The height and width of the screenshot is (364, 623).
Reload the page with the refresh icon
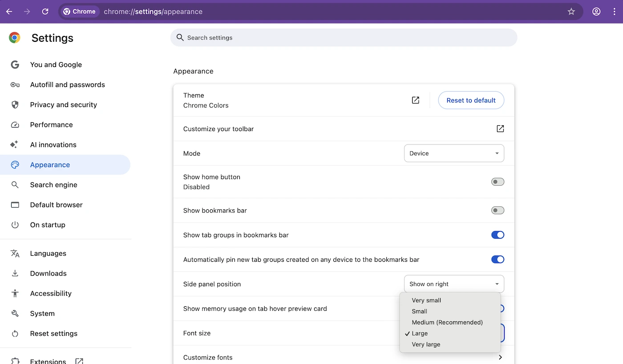point(45,12)
